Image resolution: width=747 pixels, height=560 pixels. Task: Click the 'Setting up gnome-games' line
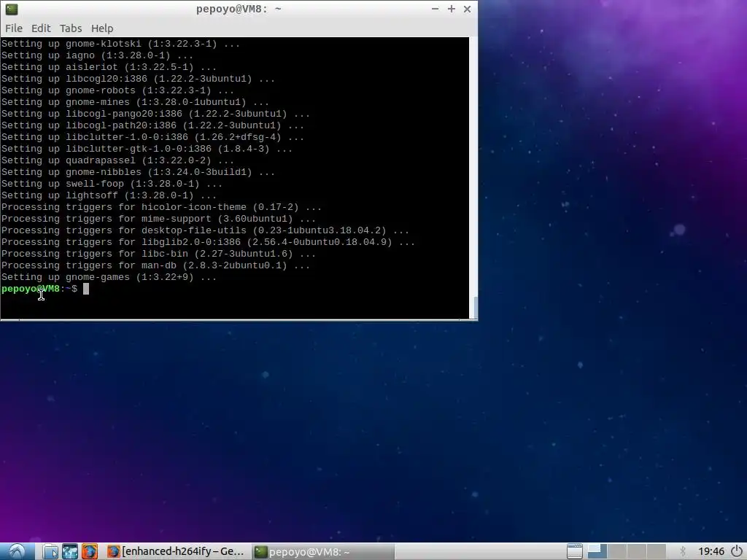[109, 277]
